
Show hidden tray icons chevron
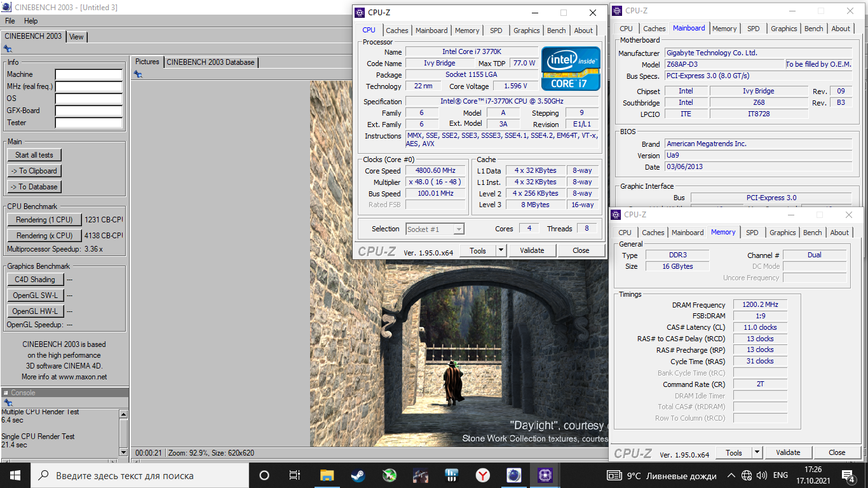point(731,475)
